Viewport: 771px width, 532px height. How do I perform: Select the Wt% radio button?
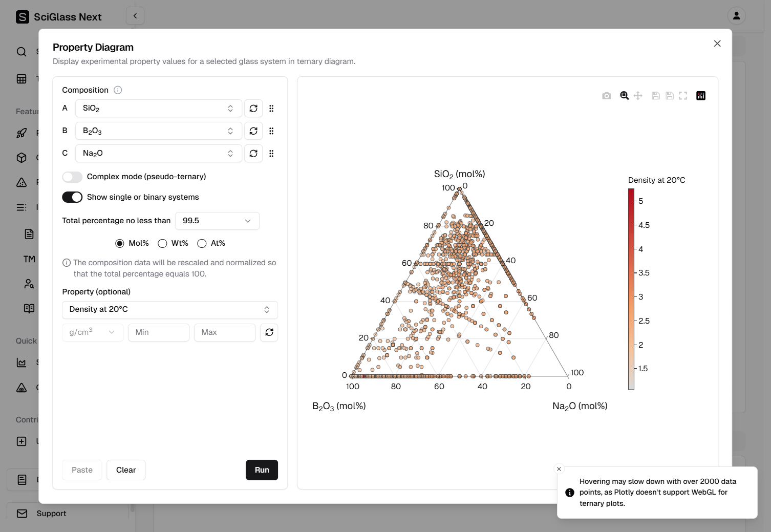pos(163,243)
